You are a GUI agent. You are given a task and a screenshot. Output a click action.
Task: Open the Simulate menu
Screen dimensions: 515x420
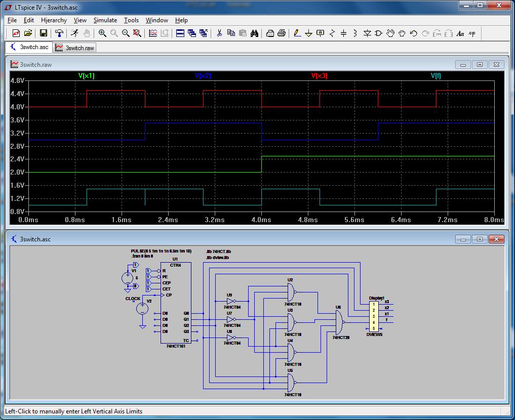tap(105, 20)
